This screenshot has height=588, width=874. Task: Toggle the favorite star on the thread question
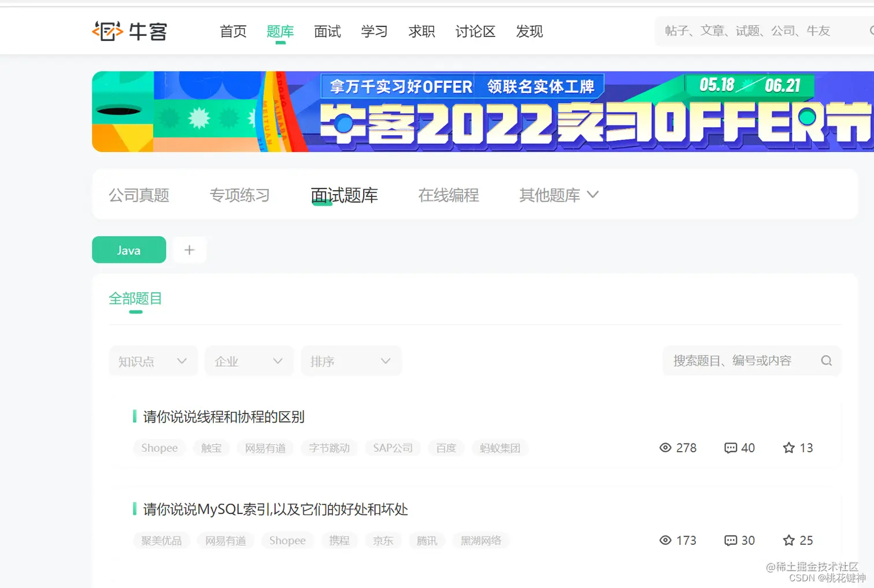tap(788, 448)
